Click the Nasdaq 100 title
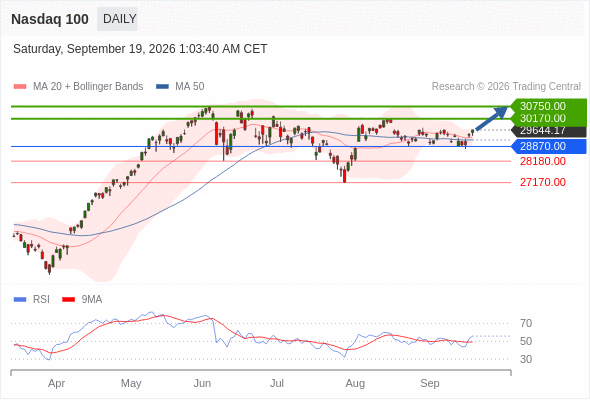 50,19
